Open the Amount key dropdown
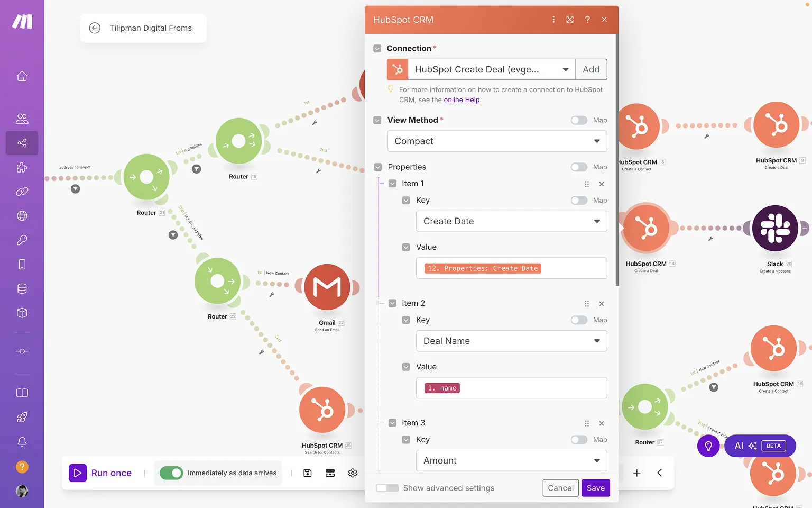Viewport: 812px width, 508px height. click(511, 460)
